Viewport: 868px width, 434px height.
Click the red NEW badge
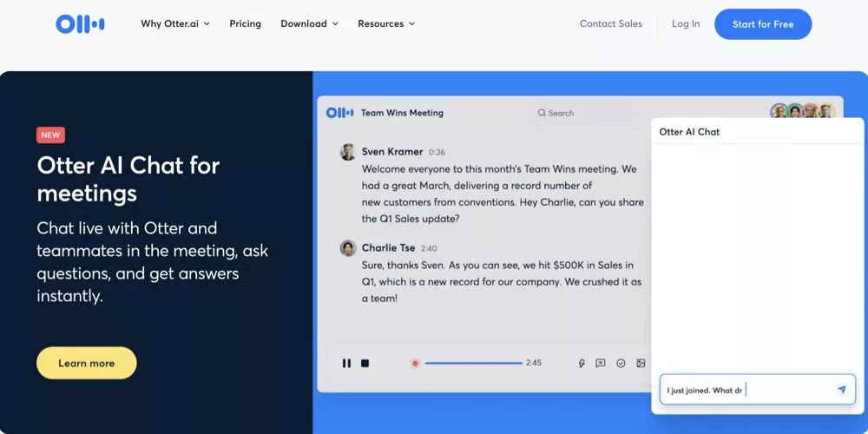tap(51, 135)
